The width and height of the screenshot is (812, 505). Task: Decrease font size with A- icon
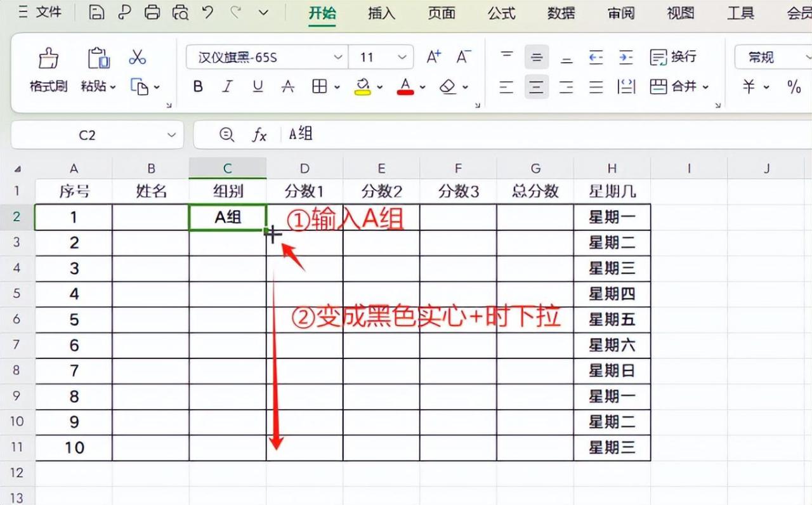(464, 57)
